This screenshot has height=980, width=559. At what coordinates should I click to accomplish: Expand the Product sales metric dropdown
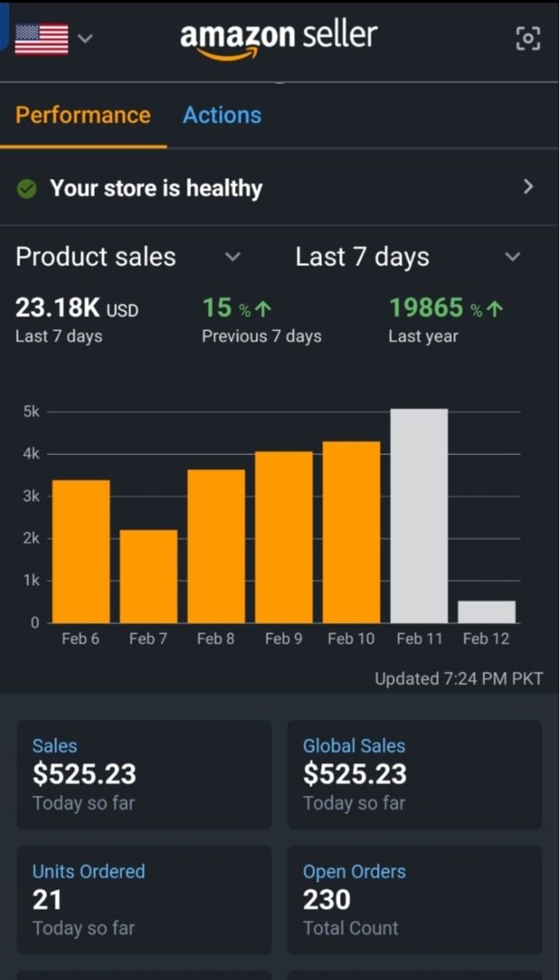click(232, 257)
